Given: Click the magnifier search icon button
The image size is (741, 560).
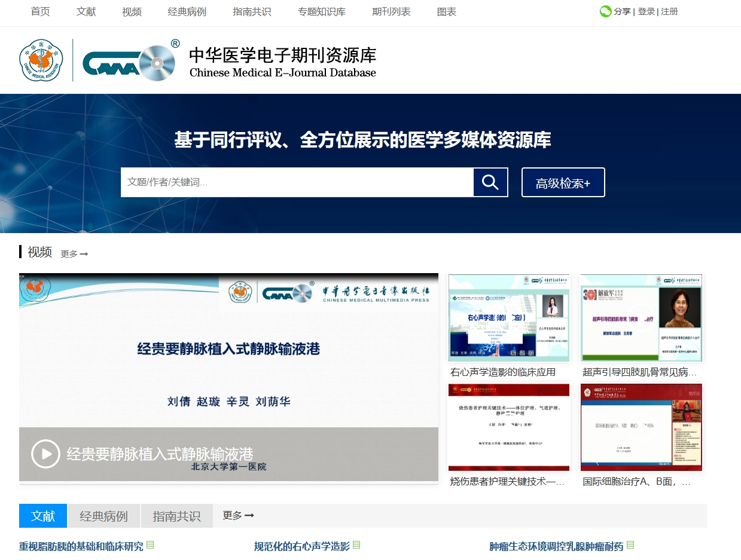Looking at the screenshot, I should tap(490, 182).
